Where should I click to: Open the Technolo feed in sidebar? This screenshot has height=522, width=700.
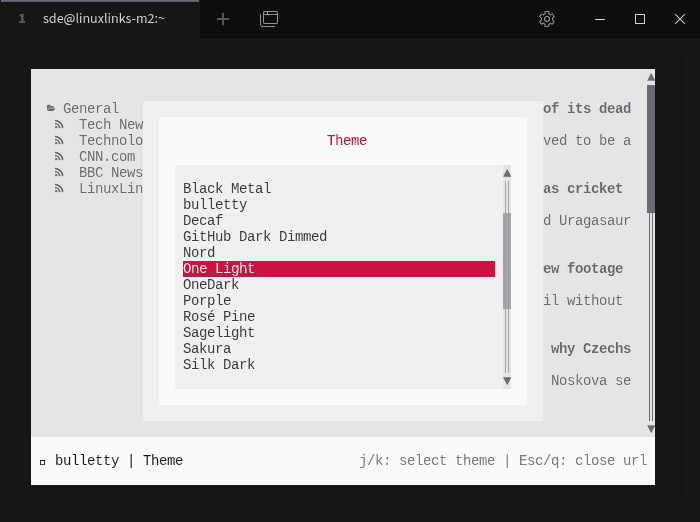point(111,140)
